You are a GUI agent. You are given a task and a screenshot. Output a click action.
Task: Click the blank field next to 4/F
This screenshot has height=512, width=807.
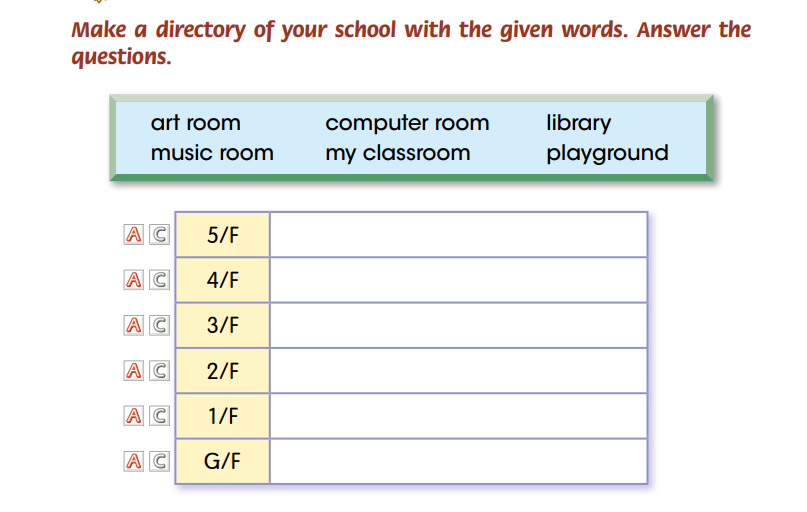(x=458, y=280)
